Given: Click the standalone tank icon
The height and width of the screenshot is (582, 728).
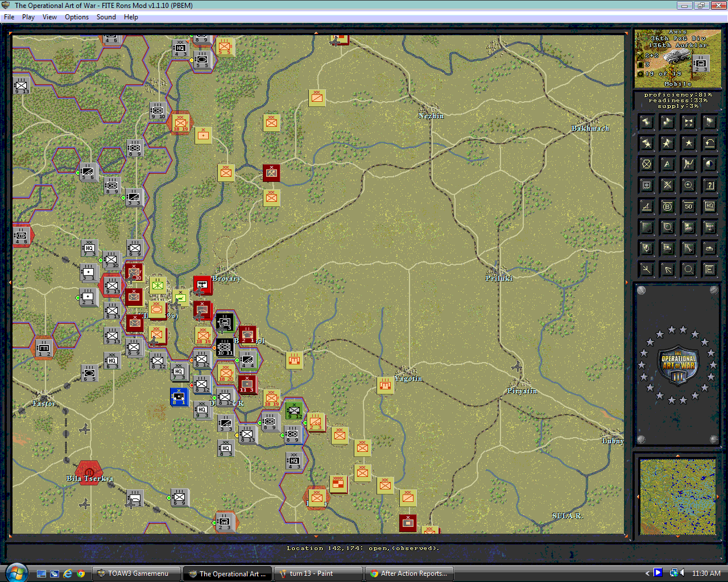Looking at the screenshot, I should tap(709, 248).
